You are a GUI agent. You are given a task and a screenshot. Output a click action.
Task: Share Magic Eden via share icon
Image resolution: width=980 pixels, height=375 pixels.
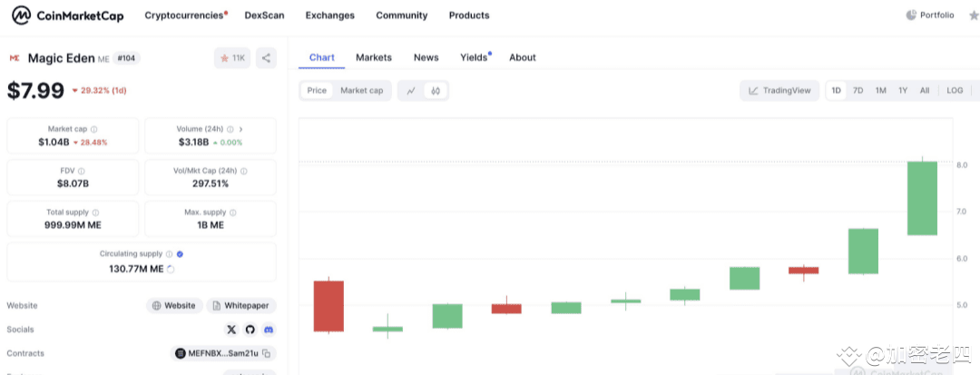266,58
